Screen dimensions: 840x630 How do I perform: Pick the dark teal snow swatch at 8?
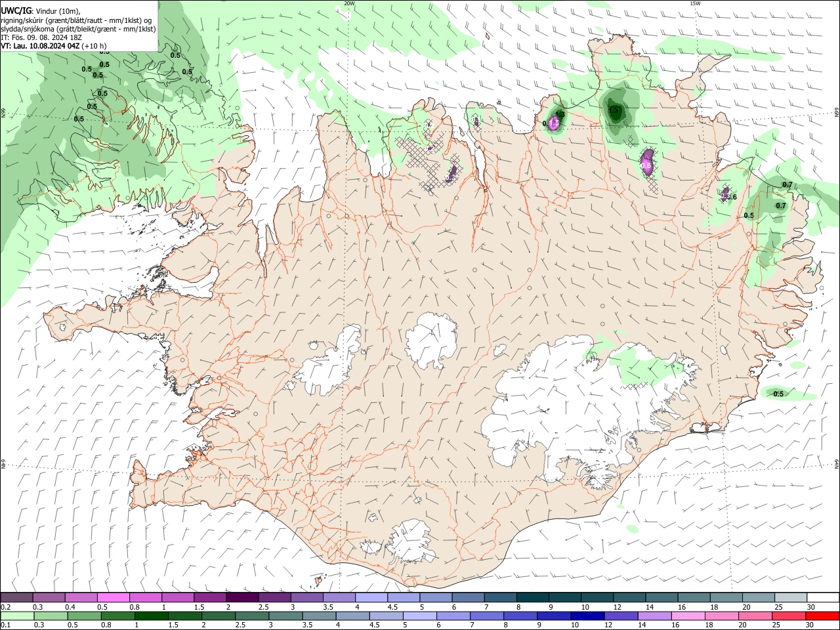pos(533,597)
